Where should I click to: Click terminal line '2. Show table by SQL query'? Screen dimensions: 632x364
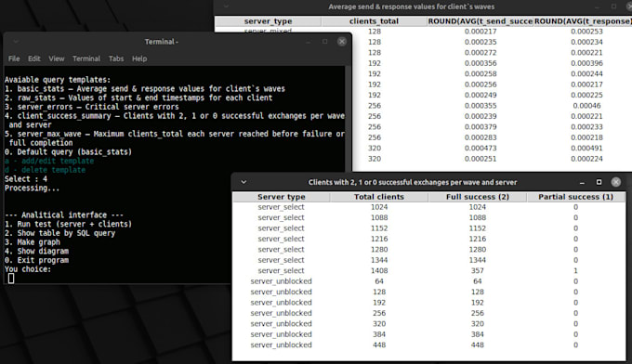pyautogui.click(x=59, y=233)
